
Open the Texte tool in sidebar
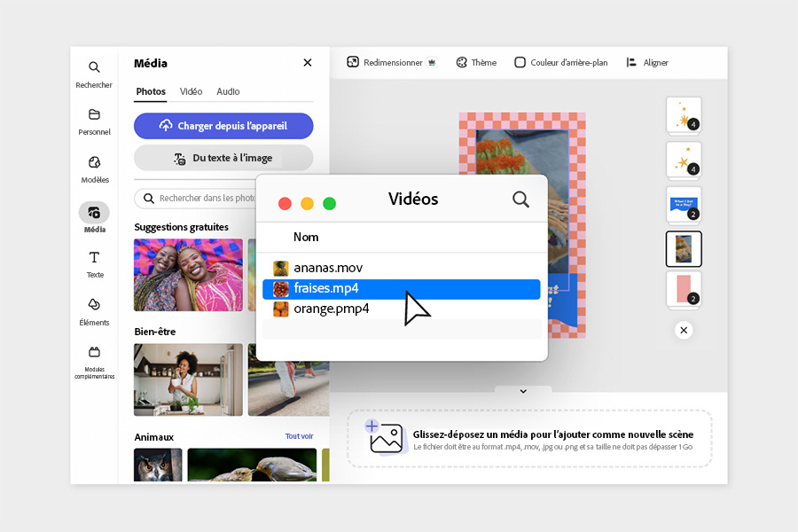click(95, 264)
